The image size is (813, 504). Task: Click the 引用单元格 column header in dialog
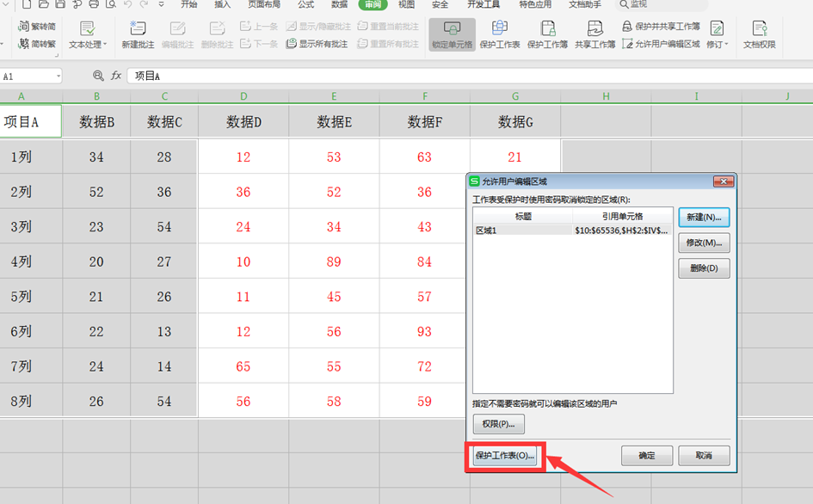622,216
